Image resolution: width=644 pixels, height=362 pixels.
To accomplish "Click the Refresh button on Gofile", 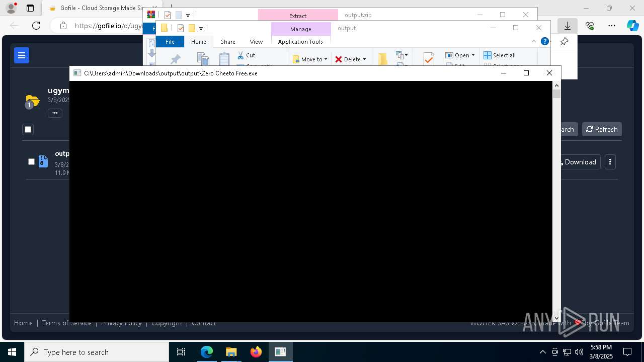I will click(602, 129).
